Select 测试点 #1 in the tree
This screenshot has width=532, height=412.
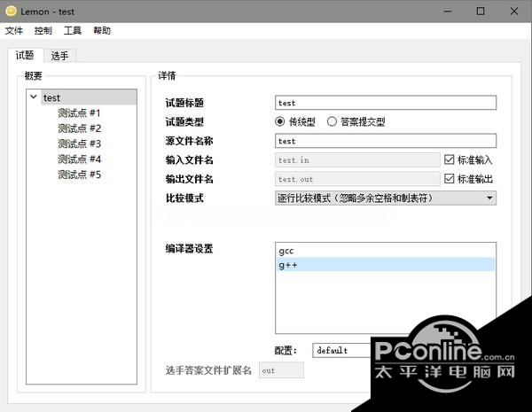point(80,113)
